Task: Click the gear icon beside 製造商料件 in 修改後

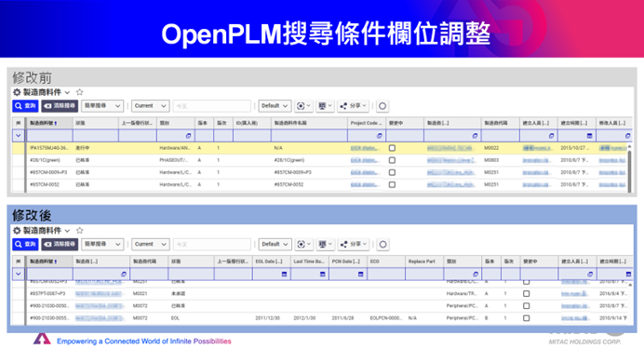Action: tap(17, 231)
